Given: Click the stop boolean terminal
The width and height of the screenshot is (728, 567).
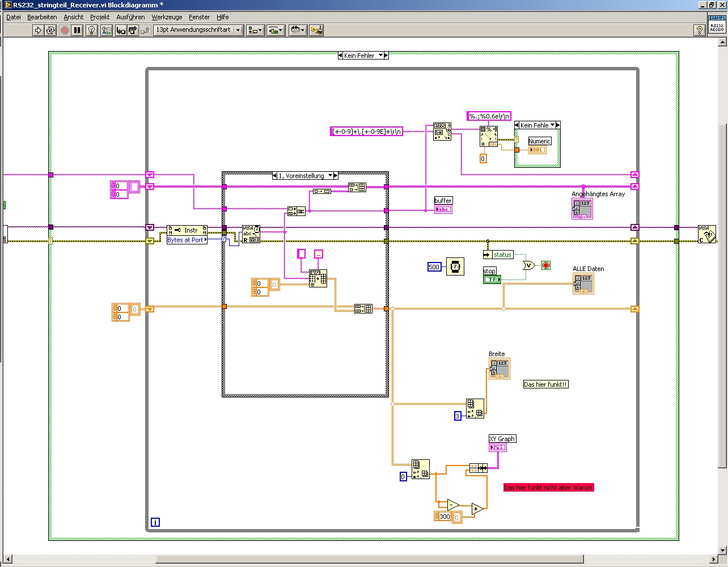Looking at the screenshot, I should [x=492, y=280].
